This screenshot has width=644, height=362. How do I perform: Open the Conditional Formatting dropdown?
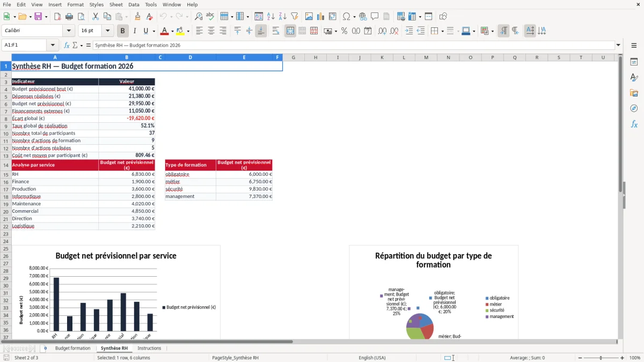tap(492, 31)
